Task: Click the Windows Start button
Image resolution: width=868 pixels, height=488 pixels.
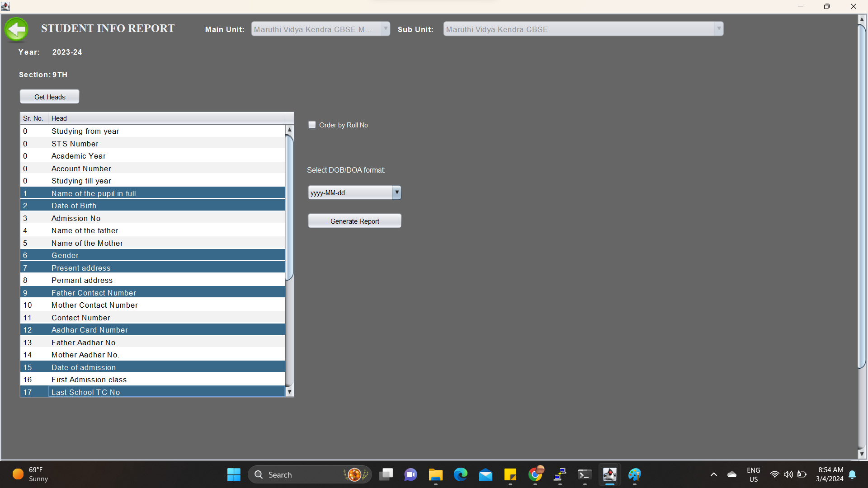Action: tap(234, 474)
